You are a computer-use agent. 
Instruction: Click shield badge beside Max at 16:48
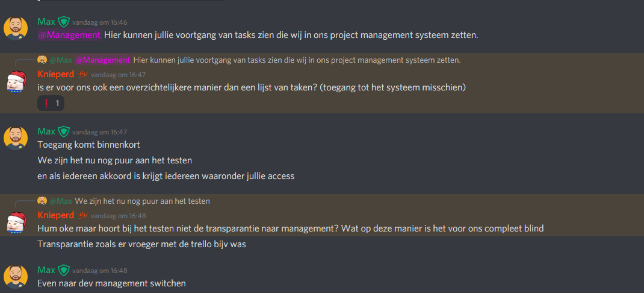(64, 270)
